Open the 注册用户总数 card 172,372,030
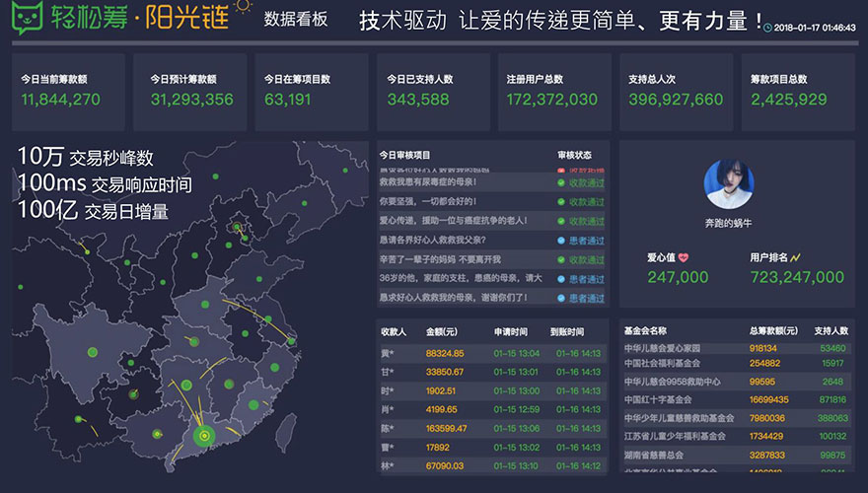Image resolution: width=868 pixels, height=493 pixels. [x=554, y=92]
